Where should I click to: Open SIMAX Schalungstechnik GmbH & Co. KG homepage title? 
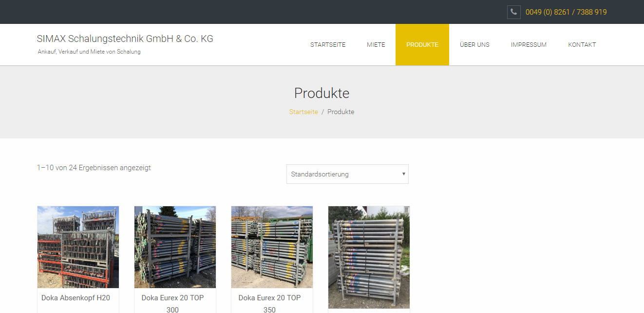tap(125, 39)
